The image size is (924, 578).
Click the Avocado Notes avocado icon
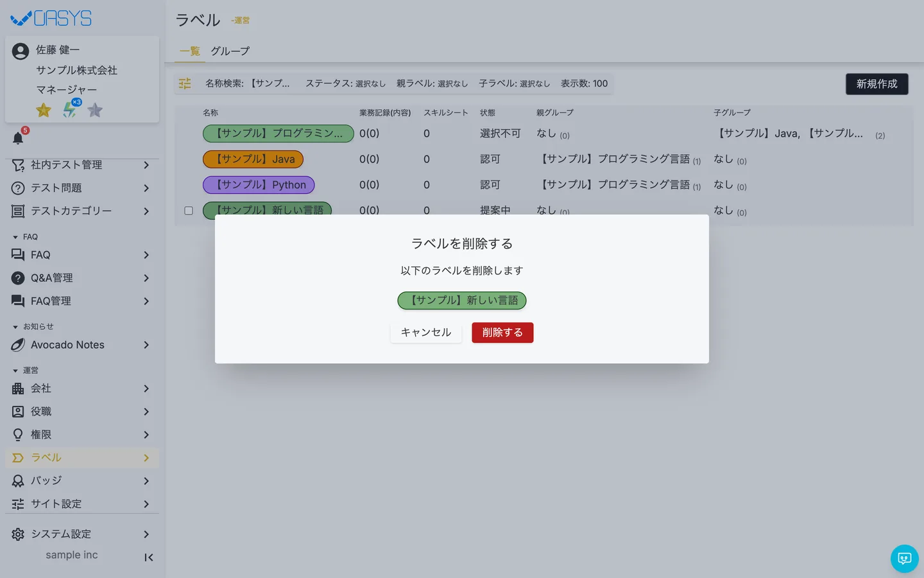tap(18, 345)
